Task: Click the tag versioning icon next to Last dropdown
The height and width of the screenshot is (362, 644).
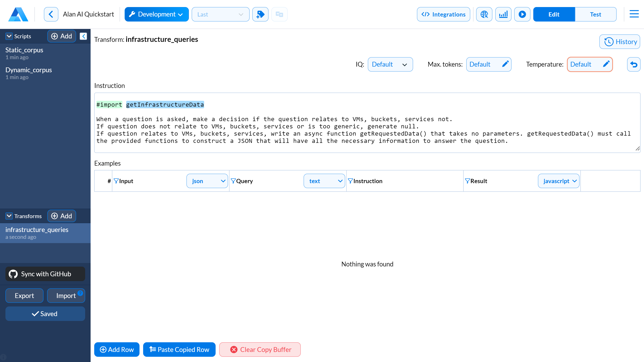Action: (x=260, y=14)
